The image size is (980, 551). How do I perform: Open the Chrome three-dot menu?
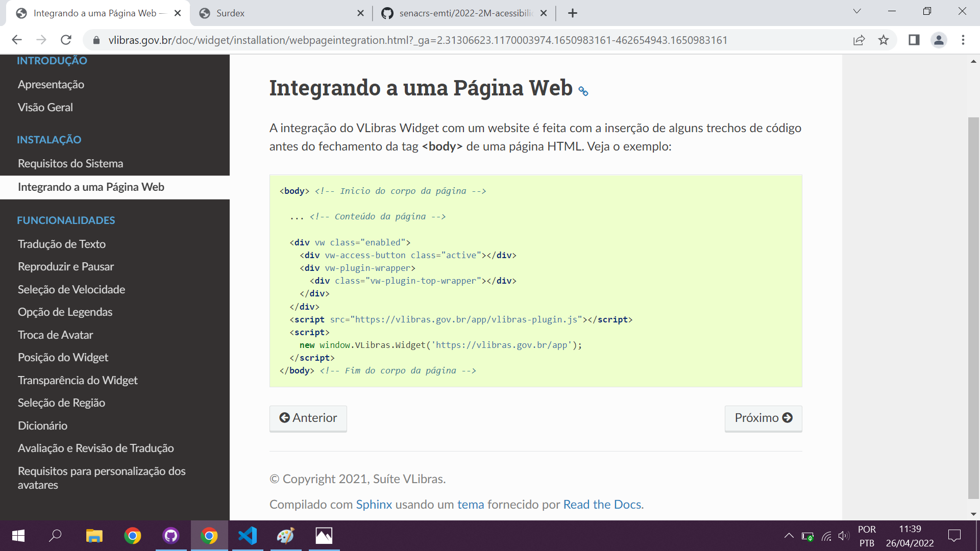[963, 40]
